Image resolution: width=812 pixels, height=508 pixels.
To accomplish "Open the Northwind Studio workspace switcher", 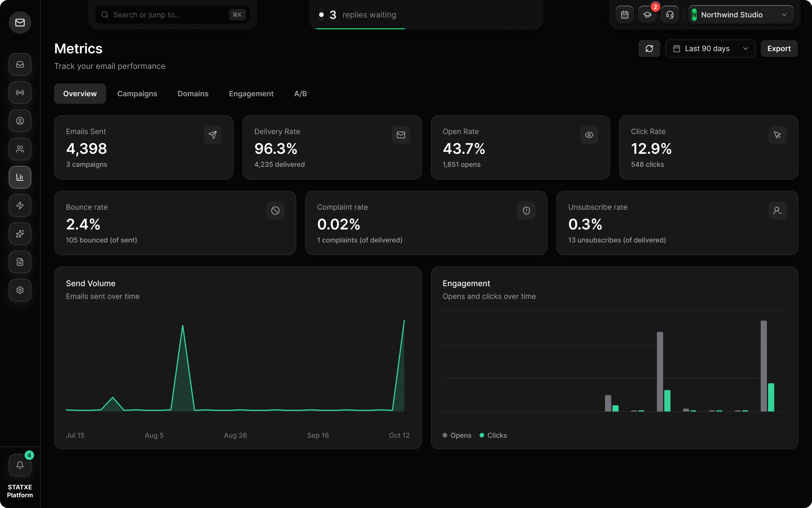I will [x=741, y=15].
